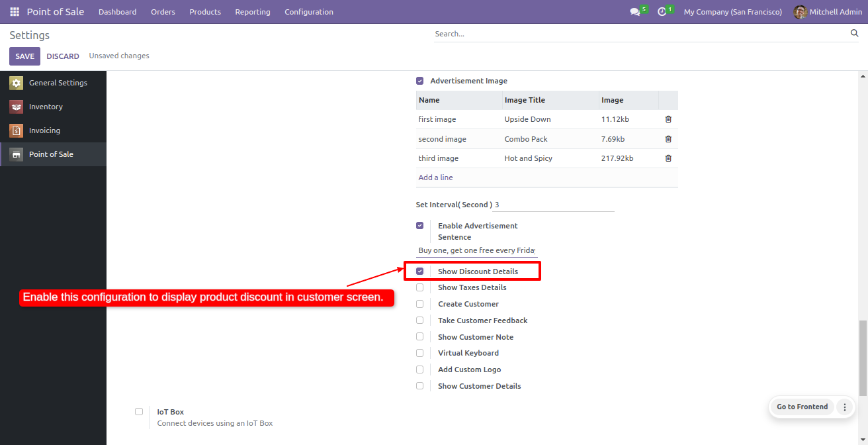Save the settings
Screen dimensions: 868x445
tap(24, 56)
